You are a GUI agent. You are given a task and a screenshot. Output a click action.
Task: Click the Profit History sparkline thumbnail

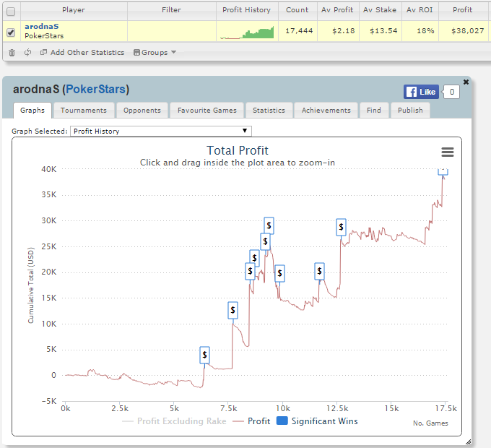(247, 33)
